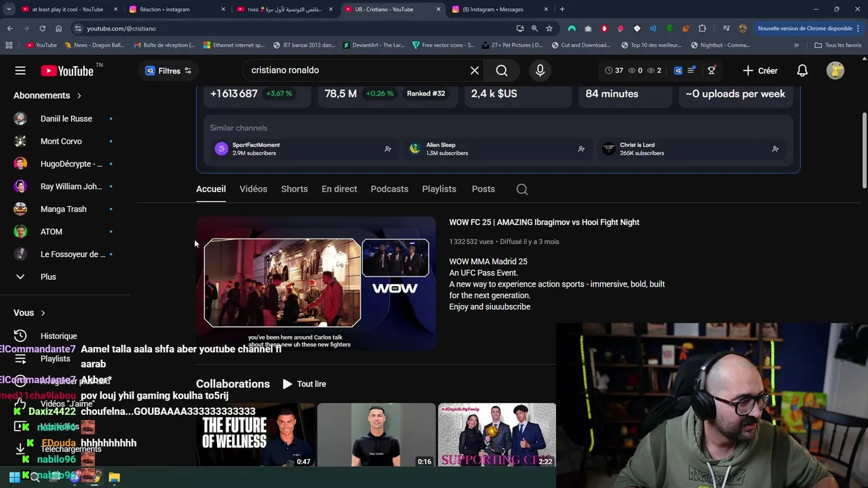The height and width of the screenshot is (488, 868).
Task: Open File Explorer from the taskbar
Action: coord(114,477)
